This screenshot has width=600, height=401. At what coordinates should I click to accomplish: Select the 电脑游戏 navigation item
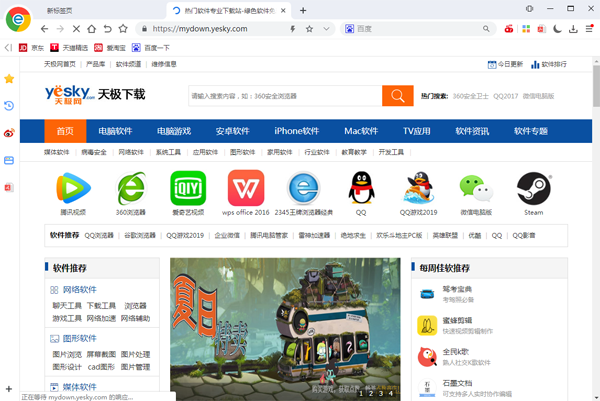174,131
